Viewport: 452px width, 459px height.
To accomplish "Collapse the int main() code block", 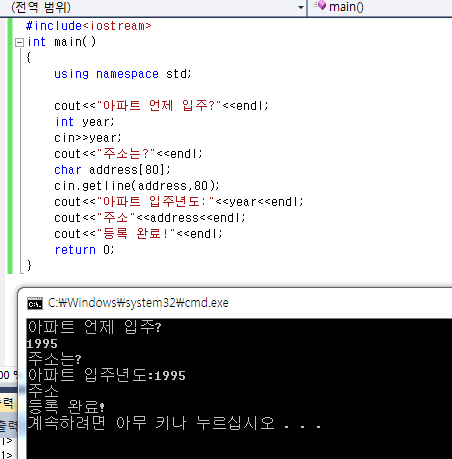I will click(20, 42).
